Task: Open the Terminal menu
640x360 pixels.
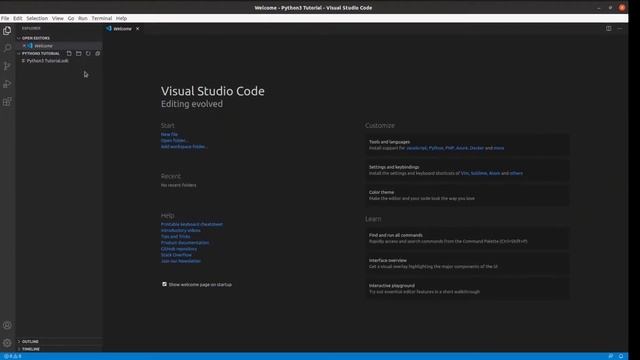Action: click(x=102, y=18)
